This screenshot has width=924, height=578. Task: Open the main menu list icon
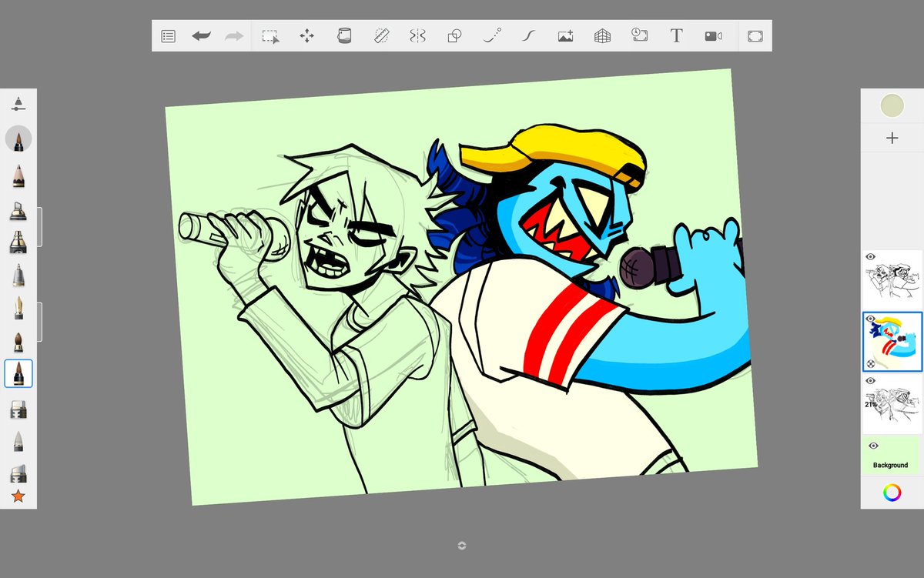169,35
